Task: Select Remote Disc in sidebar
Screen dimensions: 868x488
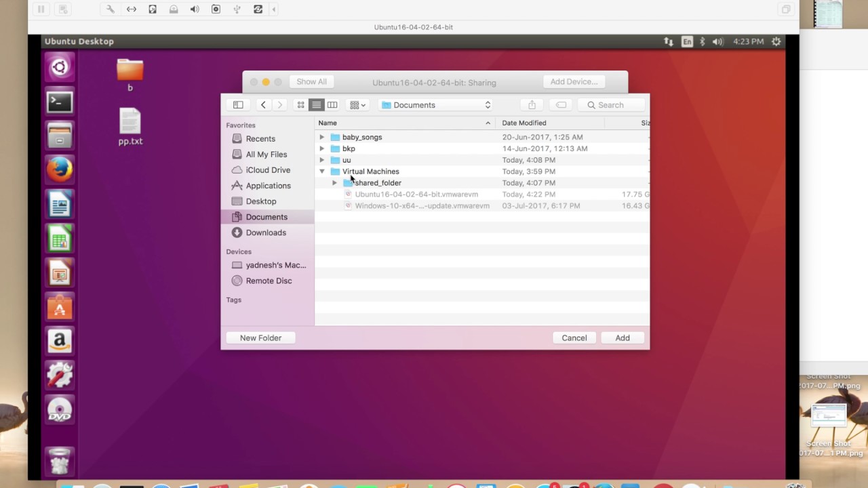Action: 267,281
